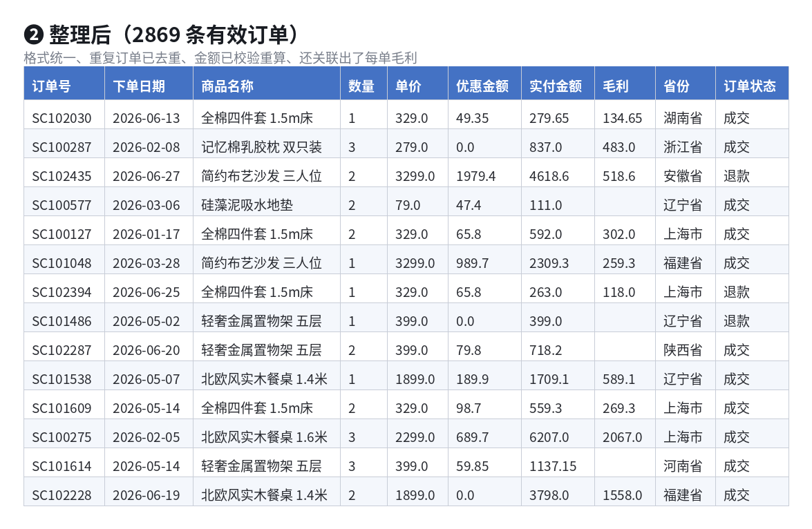
Task: Select order number SC101609
Action: click(x=62, y=408)
